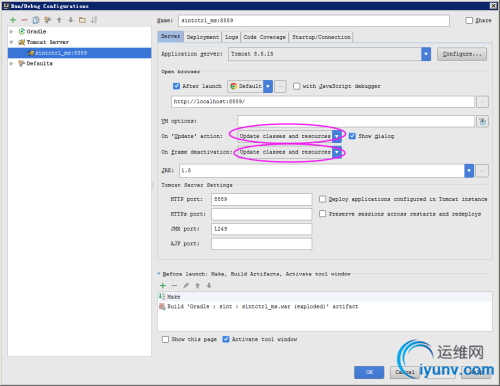Remove the selected before-launch task

pyautogui.click(x=174, y=285)
